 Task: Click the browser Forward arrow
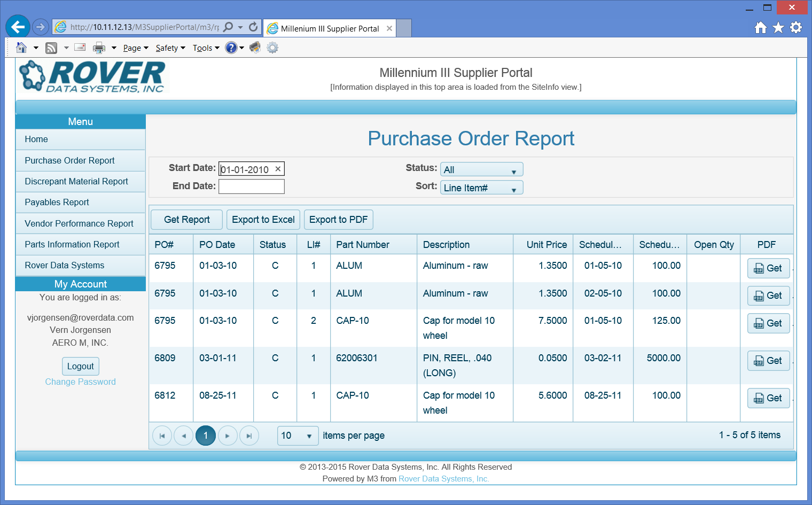coord(41,27)
